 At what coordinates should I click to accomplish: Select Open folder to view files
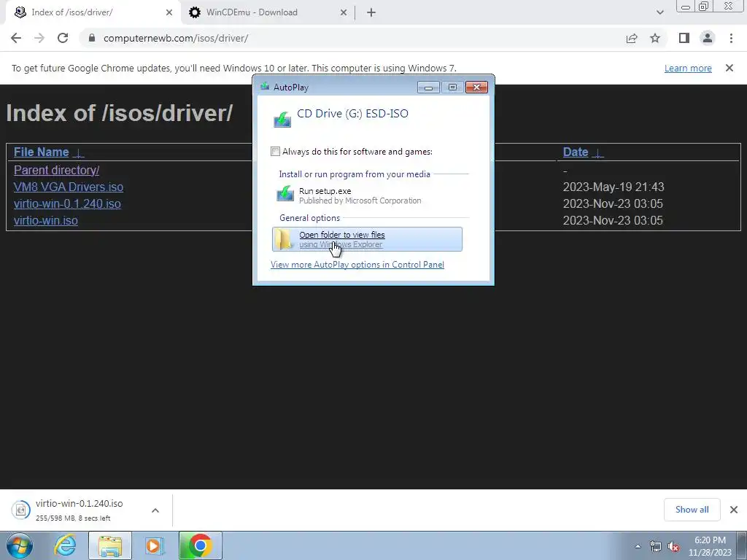click(368, 239)
